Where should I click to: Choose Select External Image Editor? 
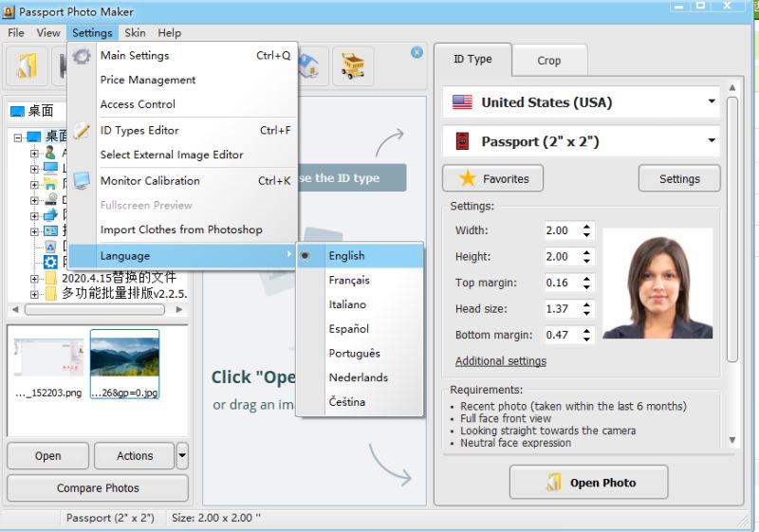tap(182, 155)
